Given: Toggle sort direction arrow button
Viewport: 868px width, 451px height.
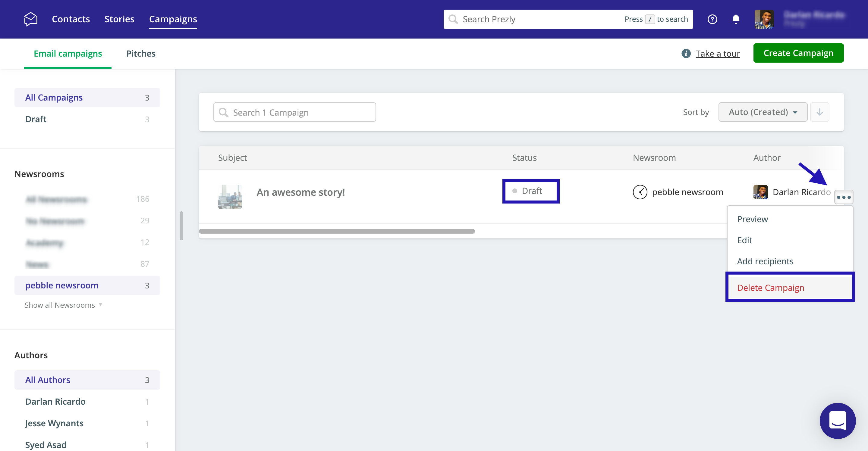Looking at the screenshot, I should click(x=819, y=112).
